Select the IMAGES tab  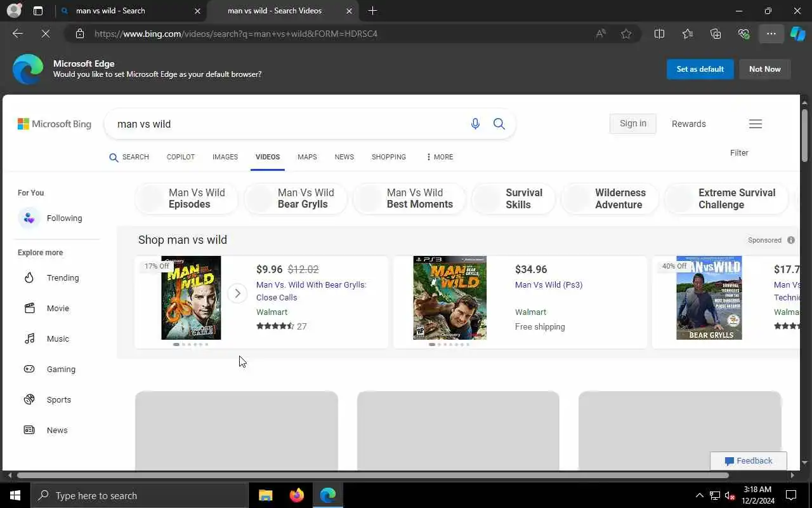point(225,157)
